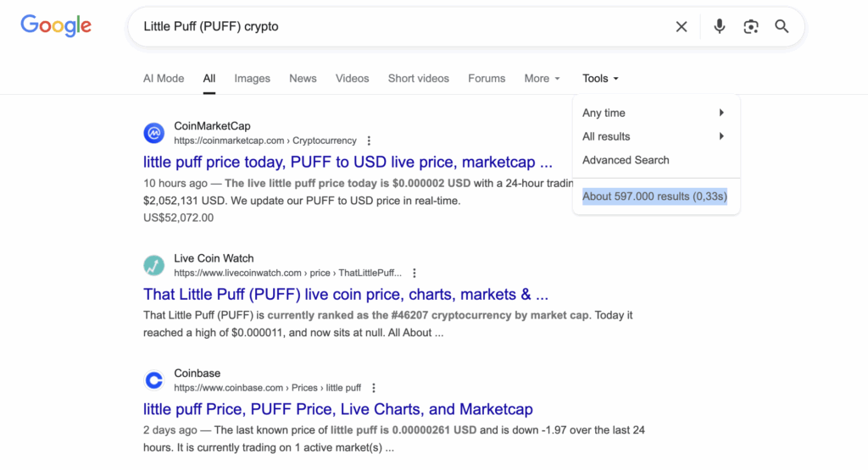Collapse the Tools dropdown
The width and height of the screenshot is (868, 470).
600,79
